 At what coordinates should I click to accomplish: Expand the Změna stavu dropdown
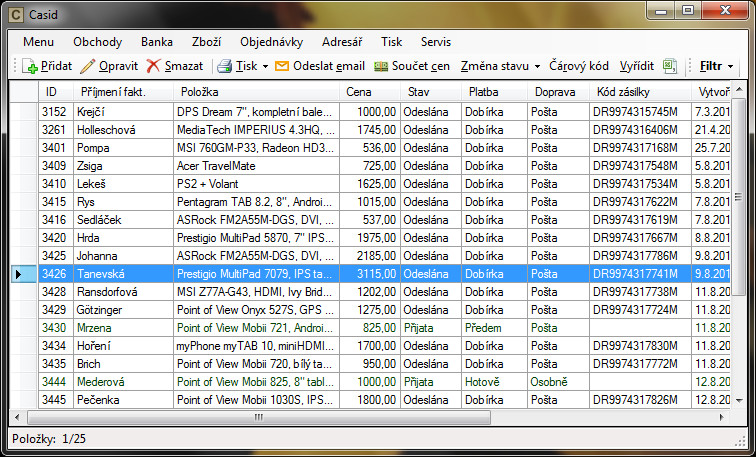[x=537, y=67]
